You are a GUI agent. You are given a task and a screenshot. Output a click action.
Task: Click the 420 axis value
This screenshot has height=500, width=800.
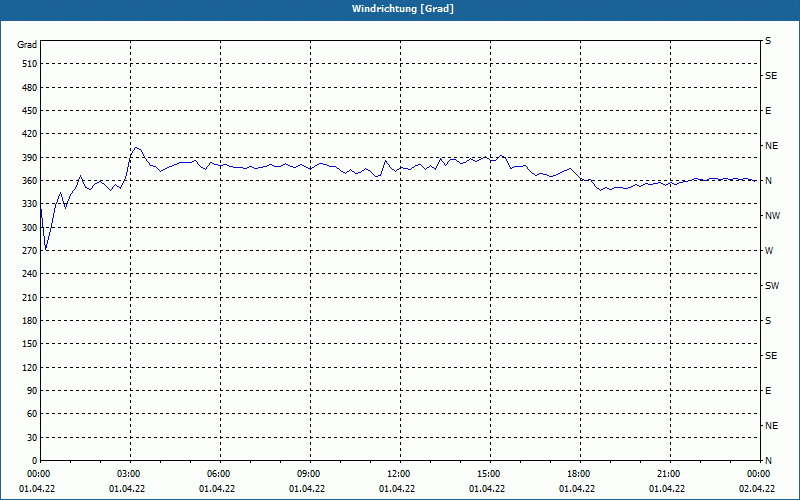click(30, 134)
